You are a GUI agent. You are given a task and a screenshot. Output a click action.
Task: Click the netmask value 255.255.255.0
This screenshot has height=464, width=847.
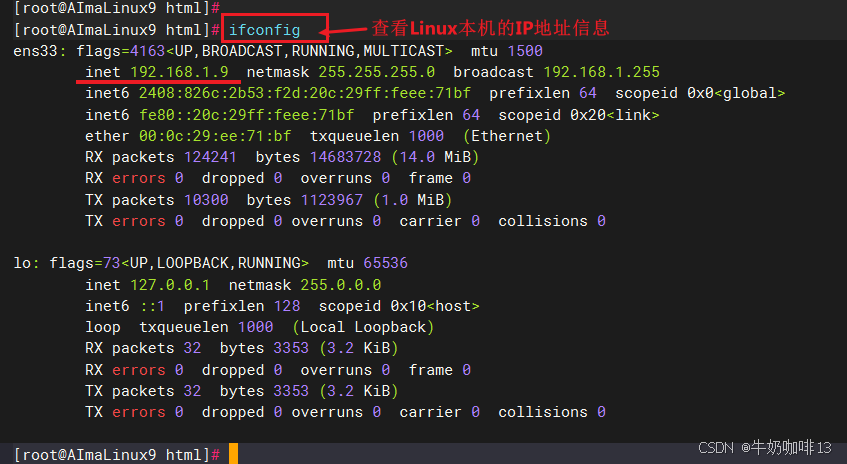click(x=377, y=72)
